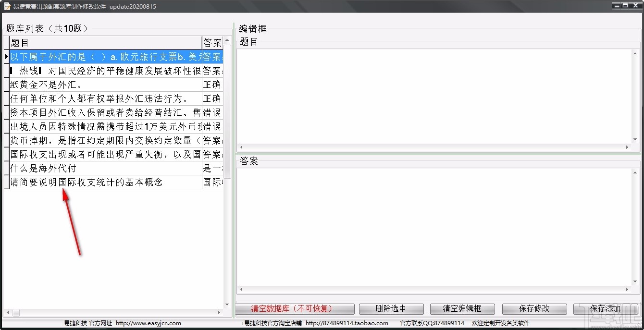Viewport: 644px width, 330px height.
Task: Click the 删除选中 button to delete selection
Action: (391, 309)
